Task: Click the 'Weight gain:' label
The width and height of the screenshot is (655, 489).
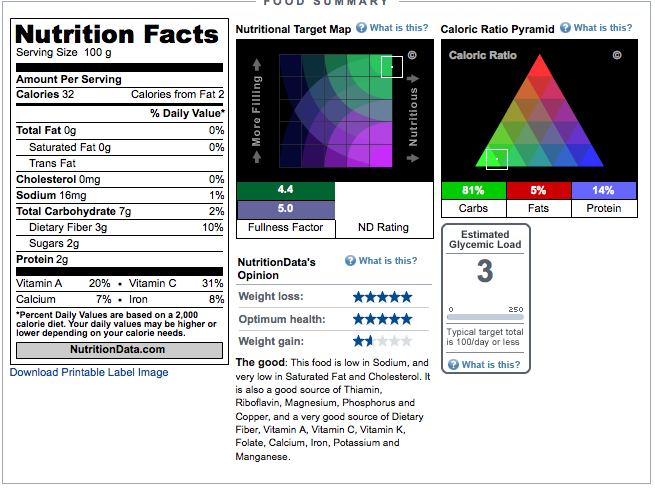Action: pyautogui.click(x=271, y=342)
